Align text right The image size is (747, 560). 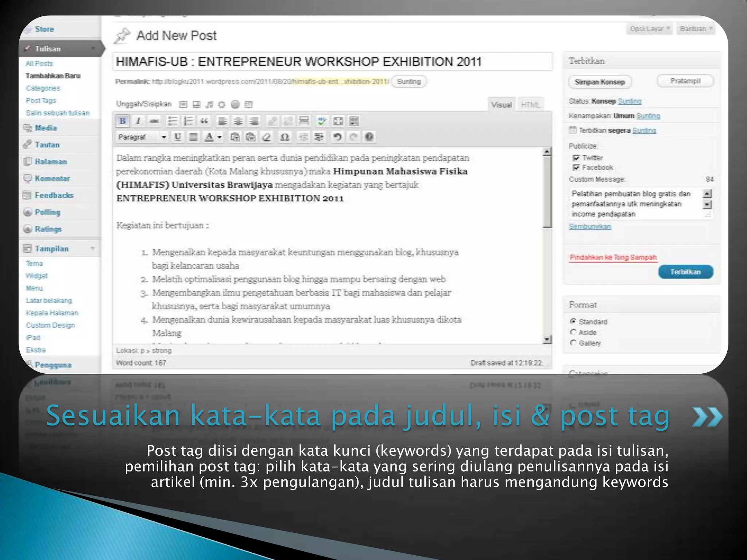pyautogui.click(x=254, y=121)
